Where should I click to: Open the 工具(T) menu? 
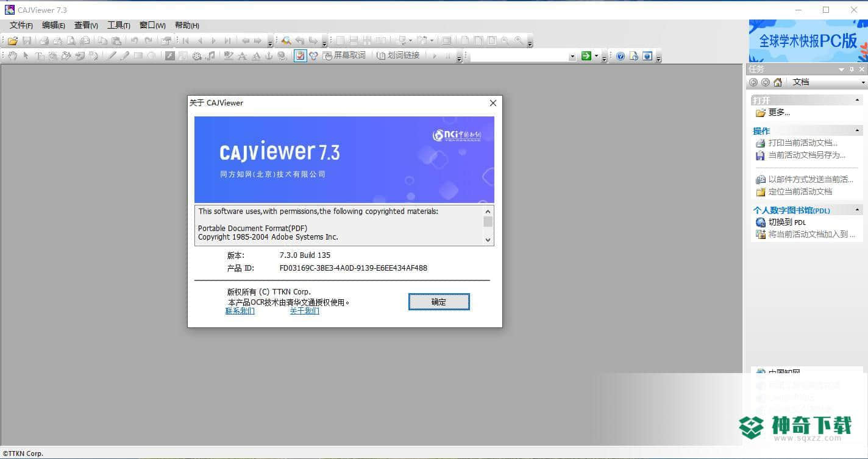[x=119, y=26]
